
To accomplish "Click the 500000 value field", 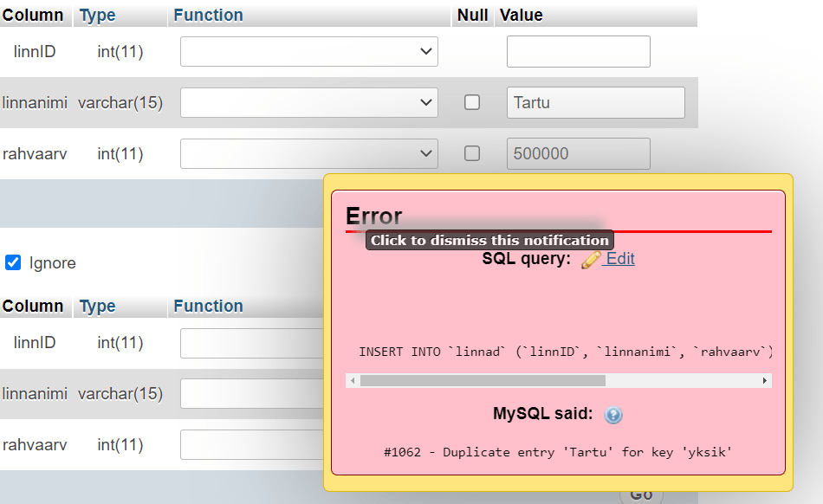I will pyautogui.click(x=578, y=153).
